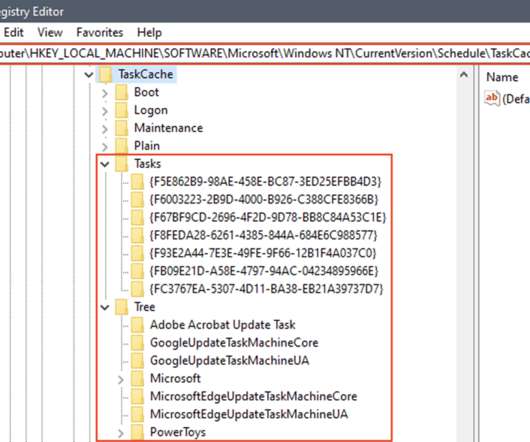The height and width of the screenshot is (442, 530).
Task: Select key {FB09E21D-A58E-4797-94AC-04234895966E}
Action: (264, 271)
